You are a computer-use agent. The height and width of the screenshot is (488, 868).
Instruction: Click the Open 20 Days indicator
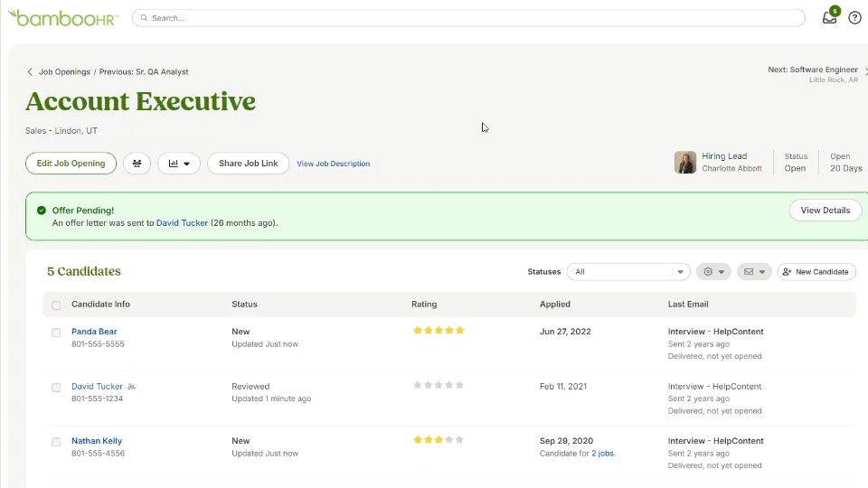846,162
